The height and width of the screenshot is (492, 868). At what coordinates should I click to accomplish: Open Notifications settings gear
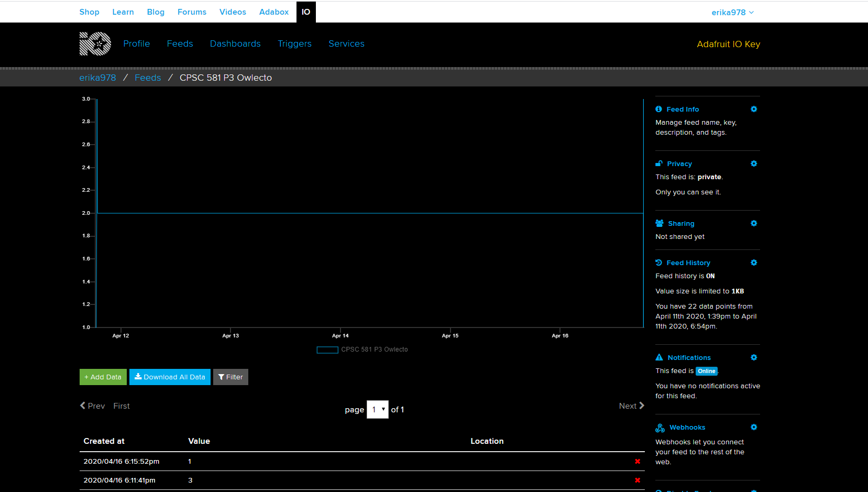point(753,357)
